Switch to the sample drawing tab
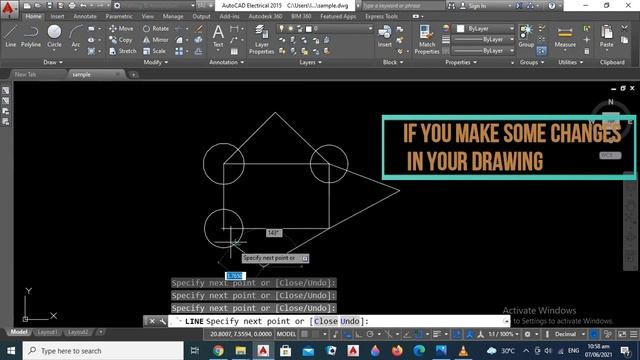The height and width of the screenshot is (360, 640). tap(82, 74)
